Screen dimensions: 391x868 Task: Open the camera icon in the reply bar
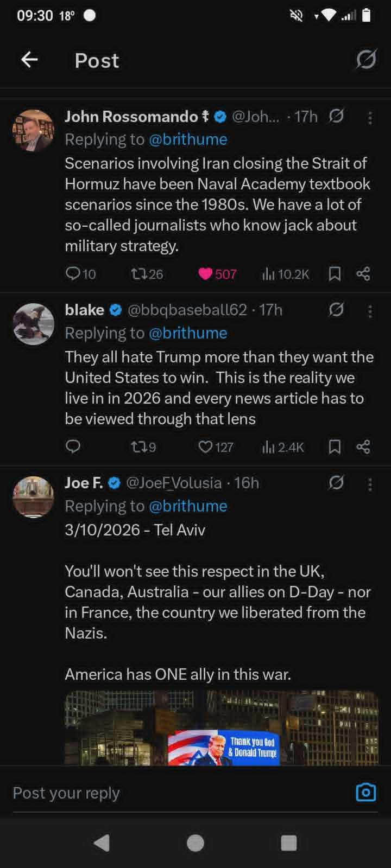365,793
